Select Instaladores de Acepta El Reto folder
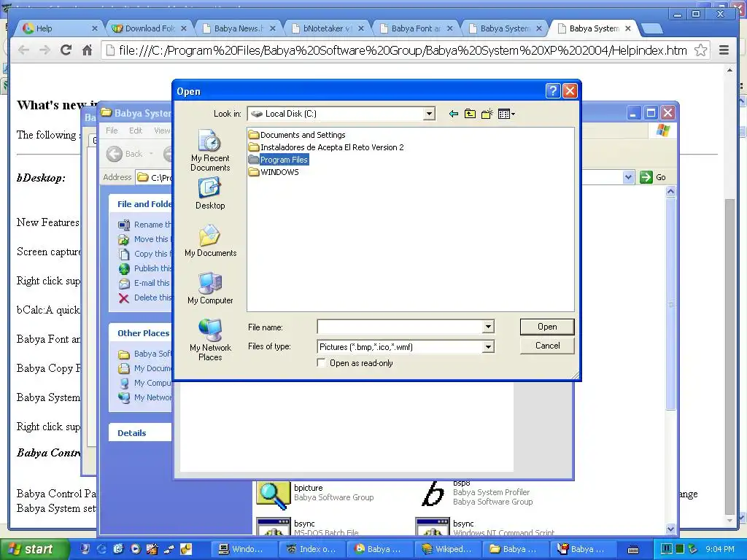 [326, 147]
